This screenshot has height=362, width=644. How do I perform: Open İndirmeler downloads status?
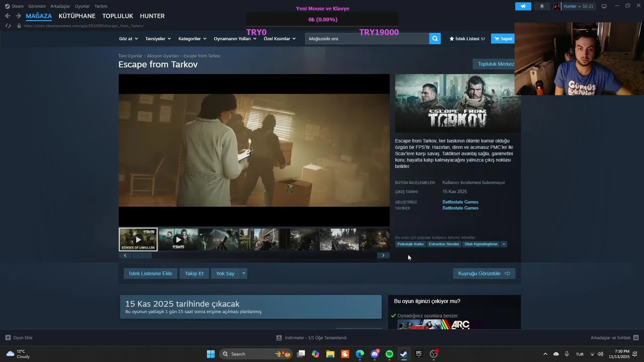[x=311, y=338]
